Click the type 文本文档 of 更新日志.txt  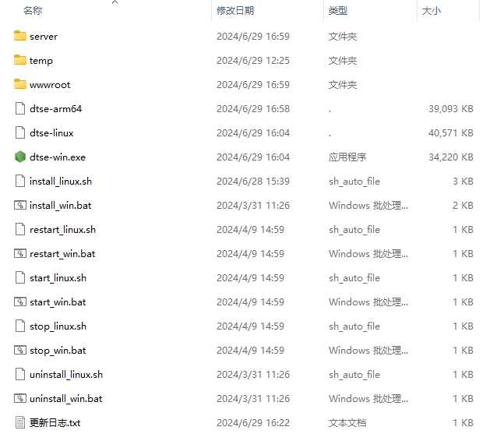[x=347, y=422]
